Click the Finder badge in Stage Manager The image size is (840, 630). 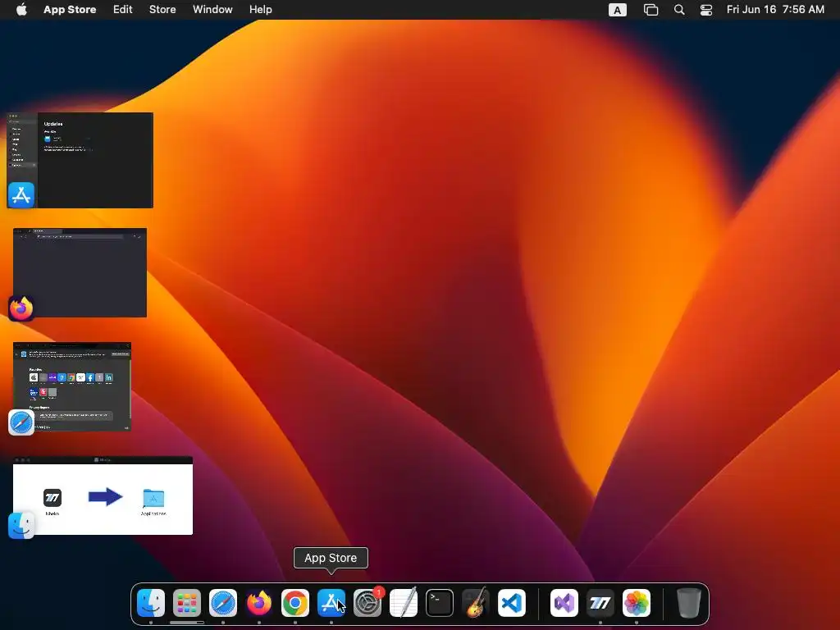21,526
